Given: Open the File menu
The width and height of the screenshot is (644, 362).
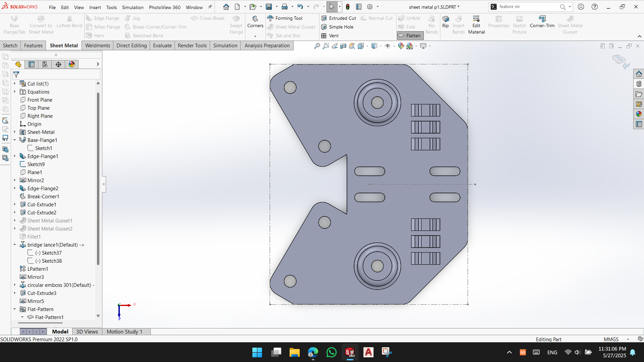Looking at the screenshot, I should pos(52,7).
